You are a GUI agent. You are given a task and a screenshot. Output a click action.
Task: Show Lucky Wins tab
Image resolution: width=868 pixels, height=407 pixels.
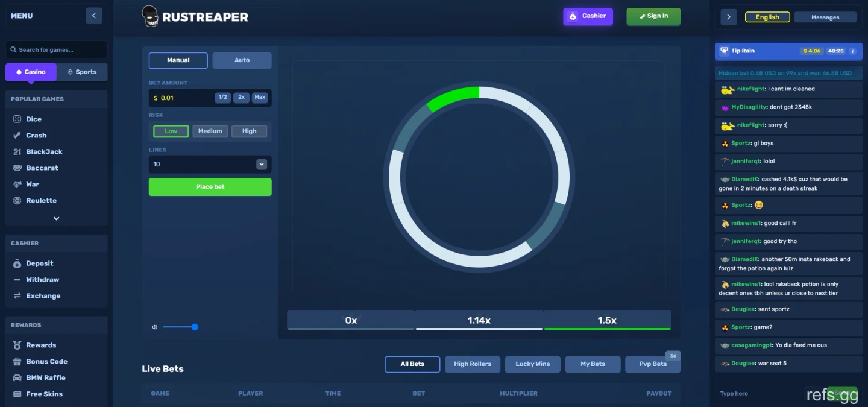(533, 364)
